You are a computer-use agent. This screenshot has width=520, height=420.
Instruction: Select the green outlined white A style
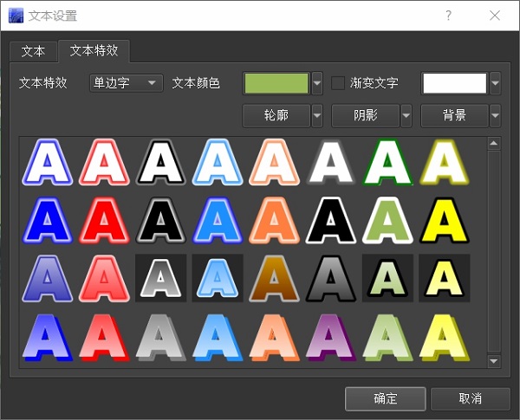coord(387,163)
